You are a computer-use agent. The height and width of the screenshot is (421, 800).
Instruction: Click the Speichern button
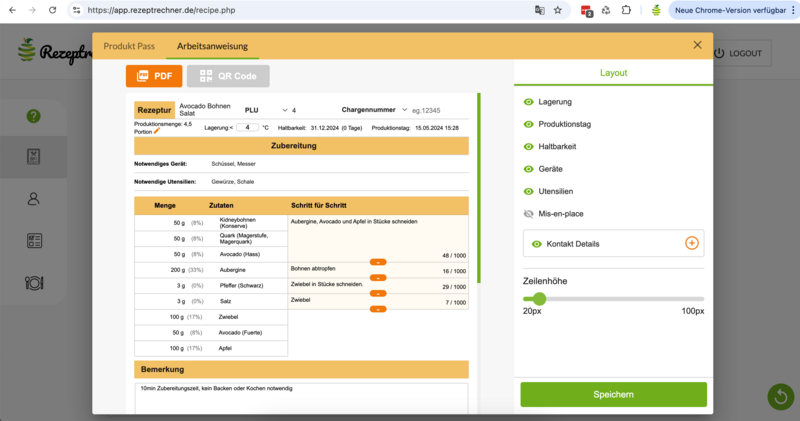pyautogui.click(x=613, y=394)
